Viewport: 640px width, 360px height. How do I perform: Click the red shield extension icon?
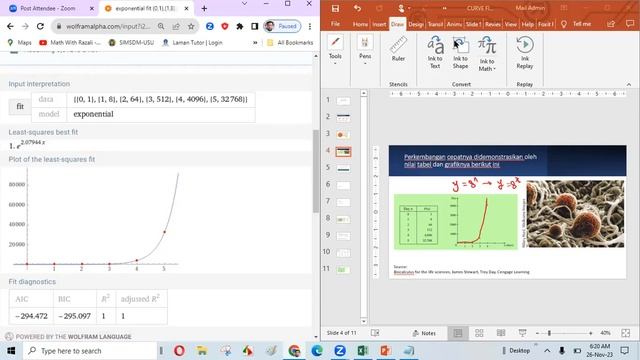pos(224,26)
